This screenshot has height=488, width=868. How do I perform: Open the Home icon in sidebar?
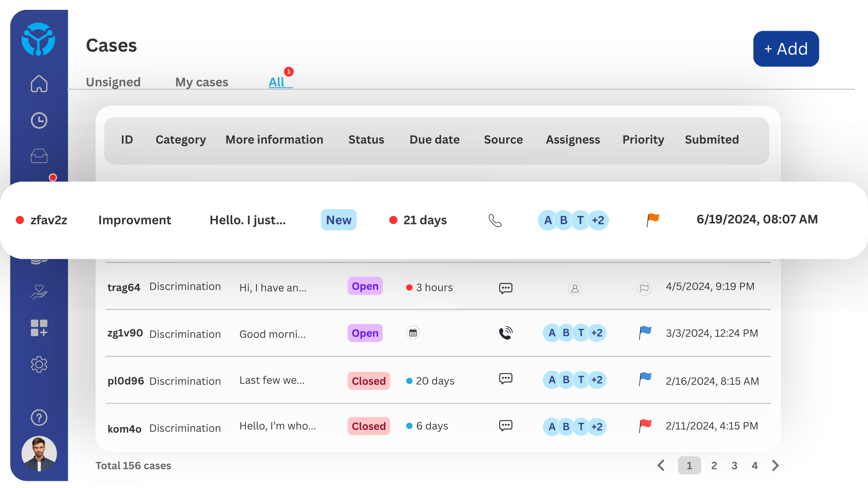[39, 83]
